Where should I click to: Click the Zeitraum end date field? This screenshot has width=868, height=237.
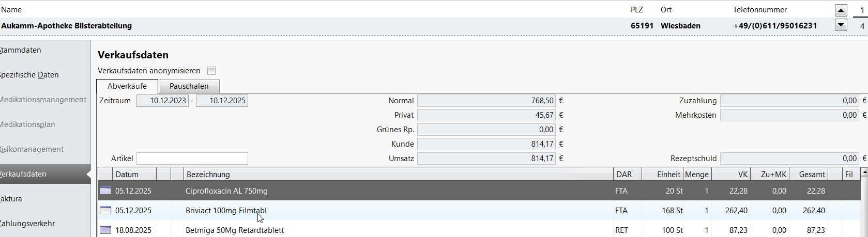pos(222,101)
